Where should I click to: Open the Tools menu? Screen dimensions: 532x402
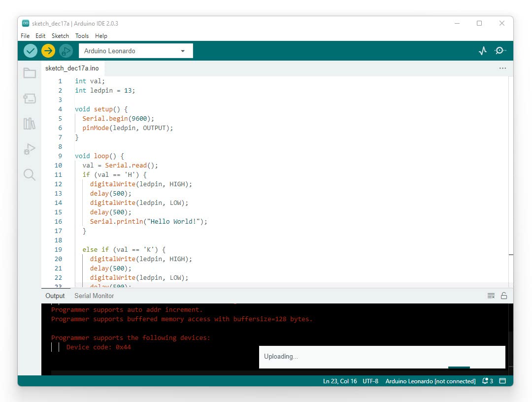[82, 36]
